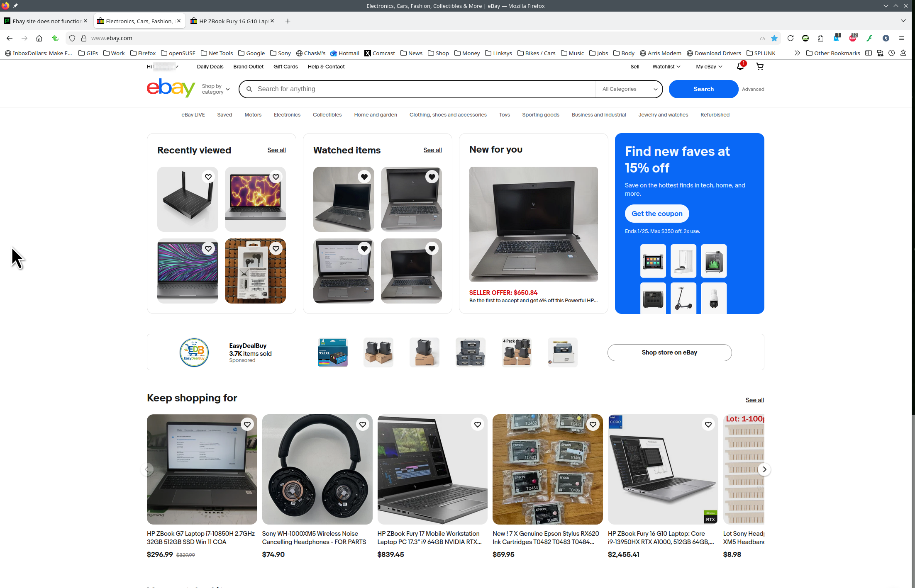This screenshot has width=915, height=588.
Task: Expand Shop by category dropdown
Action: click(215, 89)
